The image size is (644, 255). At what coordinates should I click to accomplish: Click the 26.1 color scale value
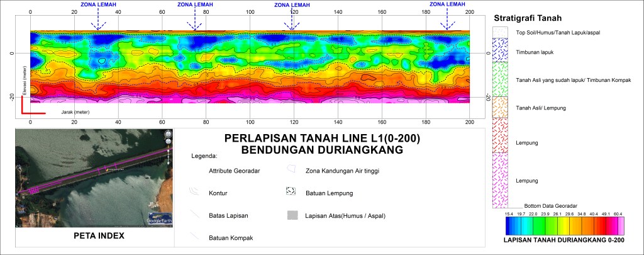coord(557,214)
